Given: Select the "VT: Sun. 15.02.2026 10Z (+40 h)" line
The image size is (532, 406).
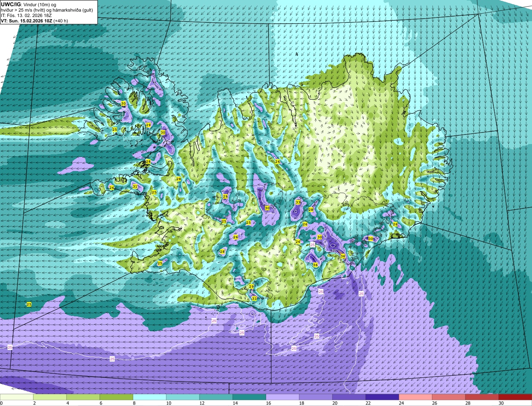Looking at the screenshot, I should coord(34,21).
